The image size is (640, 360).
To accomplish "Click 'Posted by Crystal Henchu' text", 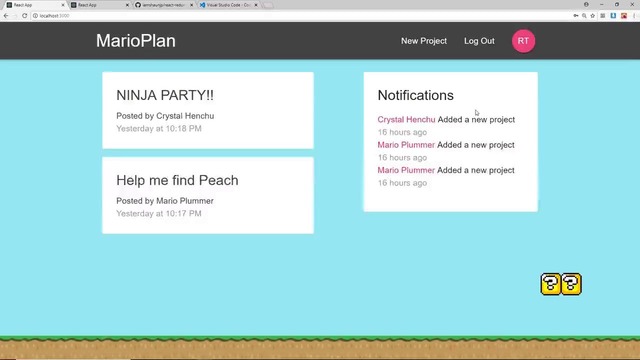I will pos(165,116).
